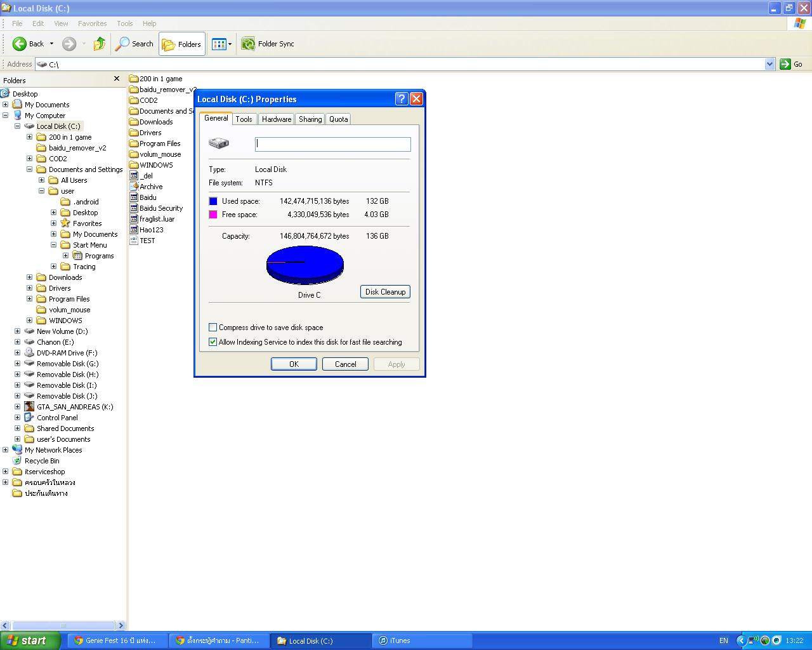The height and width of the screenshot is (650, 812).
Task: Cancel the Properties dialog
Action: click(x=345, y=364)
